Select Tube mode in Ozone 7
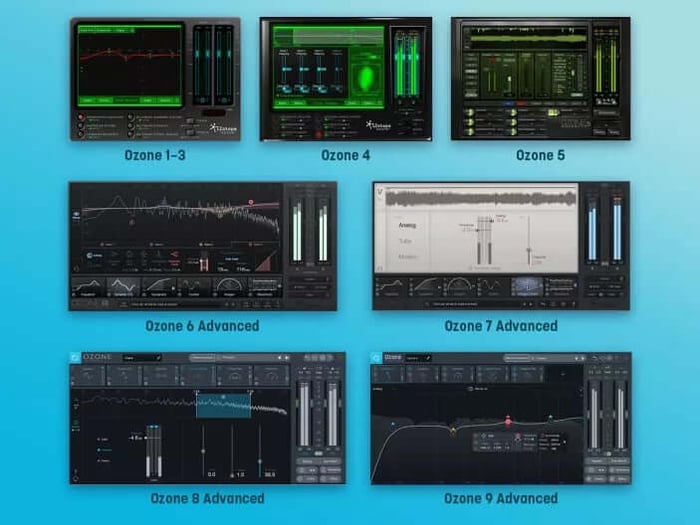Image resolution: width=700 pixels, height=525 pixels. pyautogui.click(x=405, y=241)
